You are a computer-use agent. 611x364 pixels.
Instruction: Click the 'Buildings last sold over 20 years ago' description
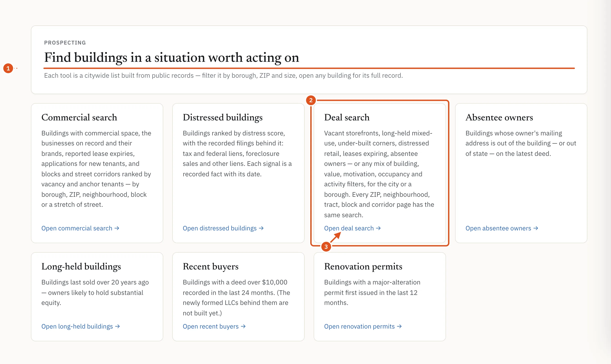pos(95,292)
